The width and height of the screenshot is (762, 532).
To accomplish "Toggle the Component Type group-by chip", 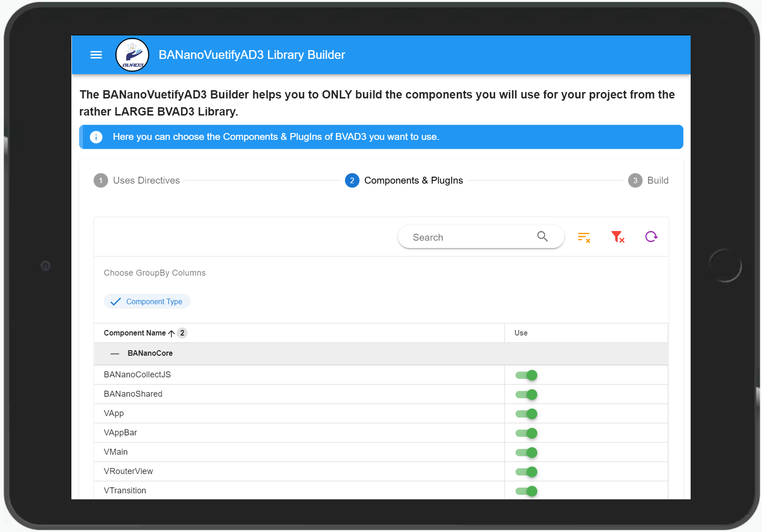I will 147,301.
